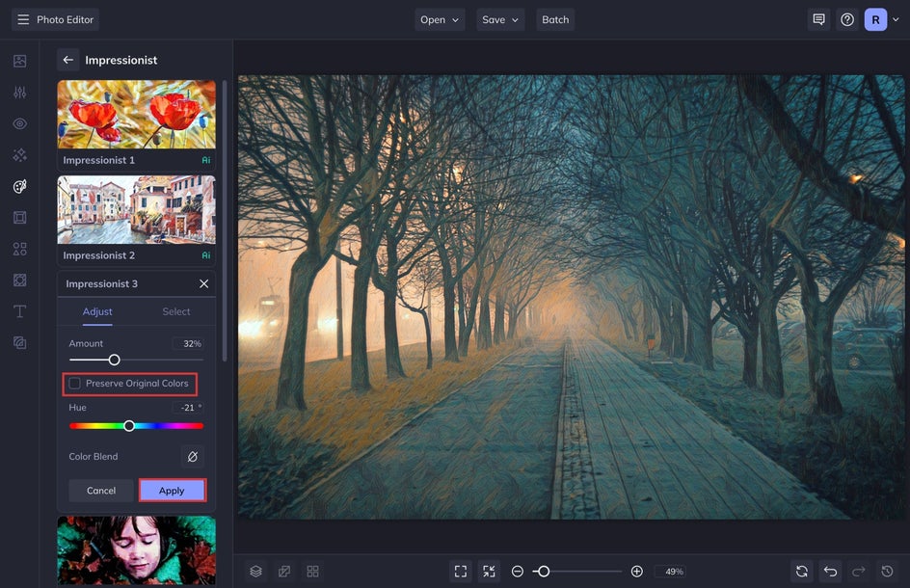This screenshot has width=910, height=588.
Task: Open the feedback chat icon
Action: click(x=818, y=18)
